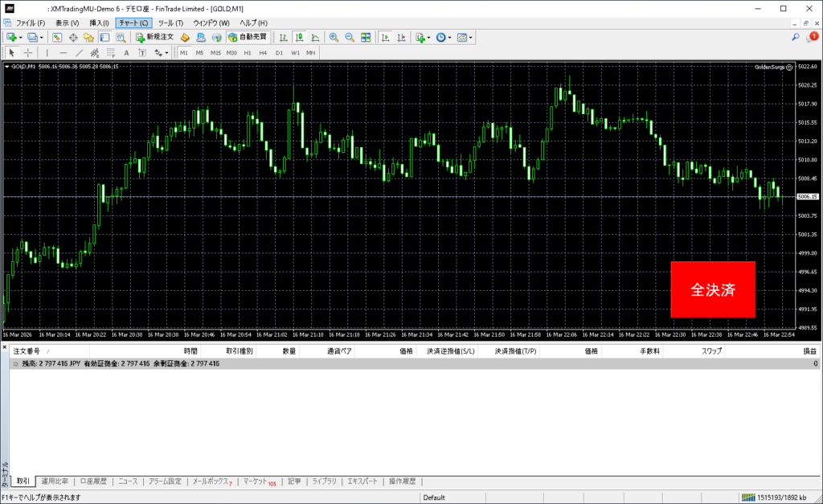
Task: Expand the indicators list dropdown
Action: pyautogui.click(x=429, y=37)
